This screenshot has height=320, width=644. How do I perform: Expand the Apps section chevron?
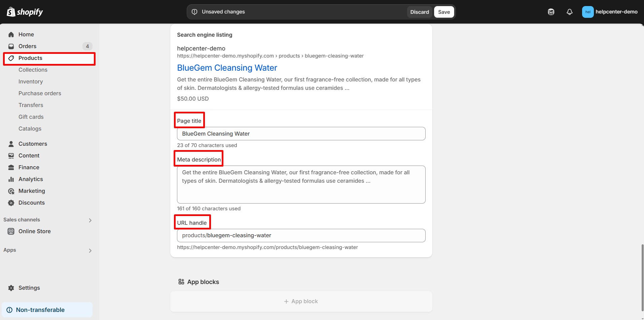pos(90,251)
